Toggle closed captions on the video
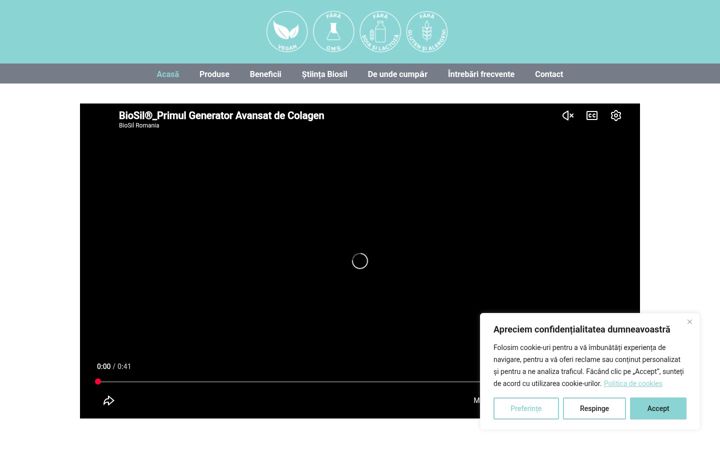The width and height of the screenshot is (720, 450). coord(592,116)
